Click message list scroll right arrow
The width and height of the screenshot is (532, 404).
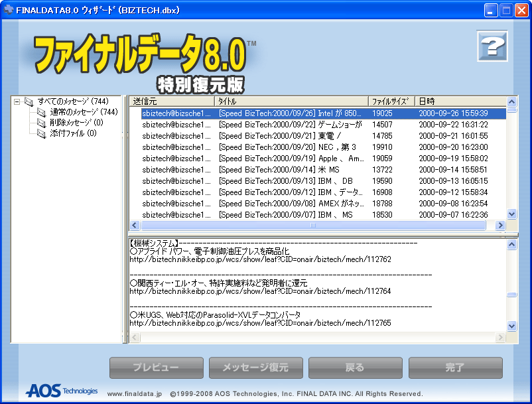(x=500, y=226)
